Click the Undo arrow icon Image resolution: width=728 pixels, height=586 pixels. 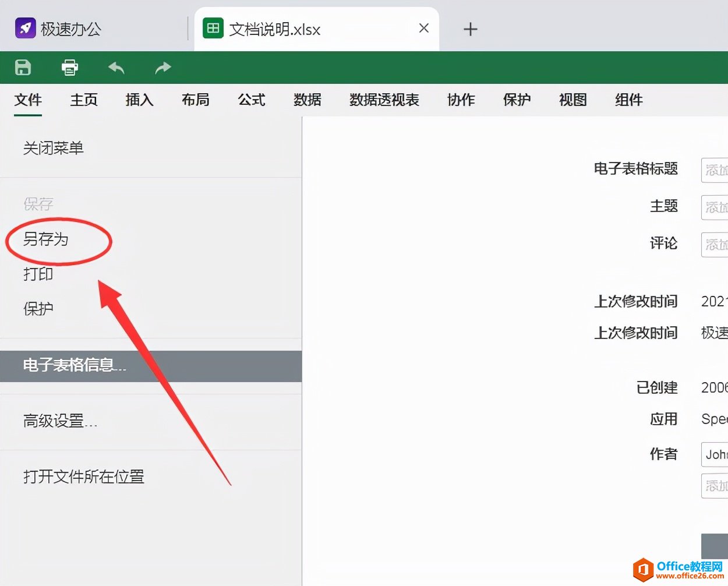pos(115,67)
